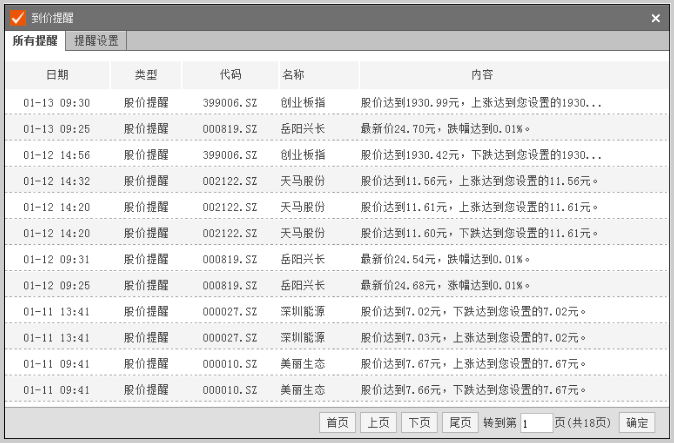The height and width of the screenshot is (444, 674).
Task: Sort by the 日期 column header
Action: [x=58, y=75]
